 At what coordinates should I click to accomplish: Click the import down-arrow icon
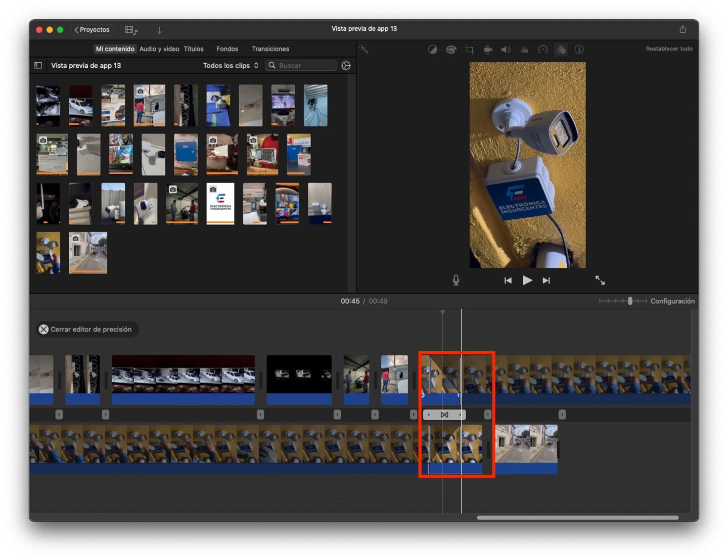click(x=159, y=30)
